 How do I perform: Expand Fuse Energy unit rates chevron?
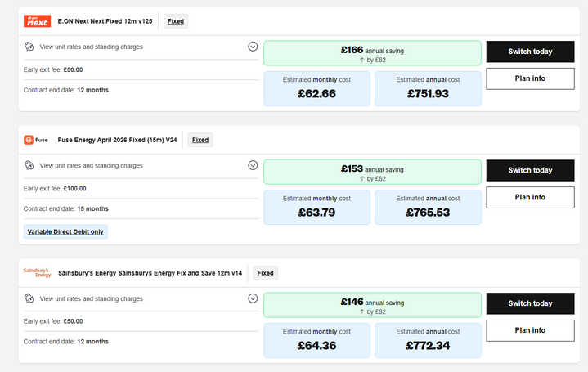tap(253, 165)
